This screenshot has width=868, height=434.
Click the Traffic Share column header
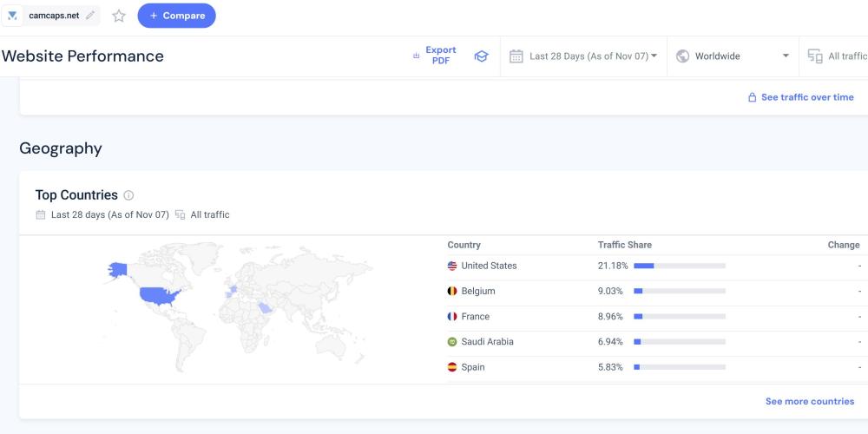click(x=624, y=245)
